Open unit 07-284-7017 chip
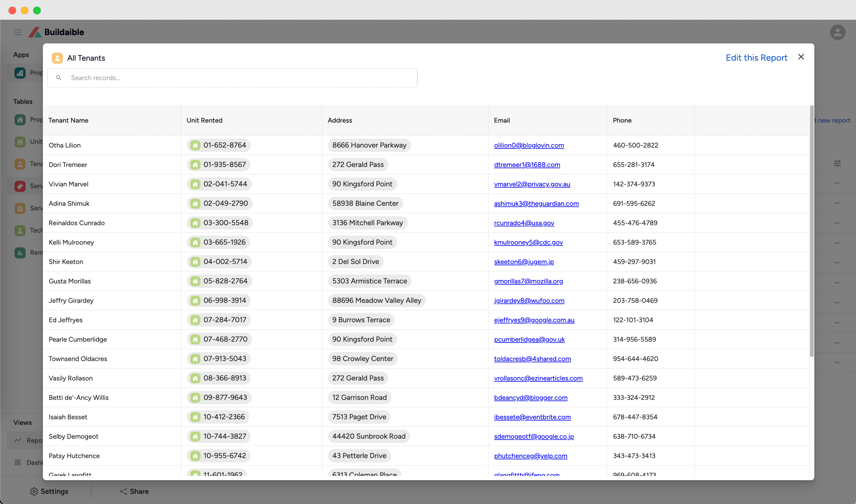 (219, 319)
